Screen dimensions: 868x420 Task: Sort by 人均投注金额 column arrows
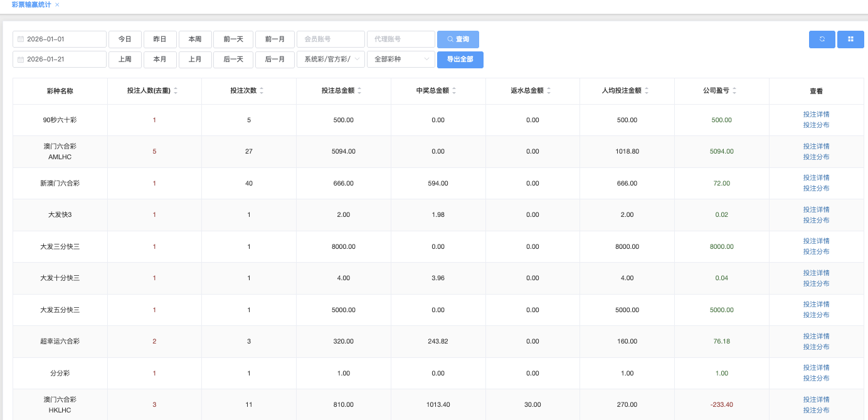point(647,91)
